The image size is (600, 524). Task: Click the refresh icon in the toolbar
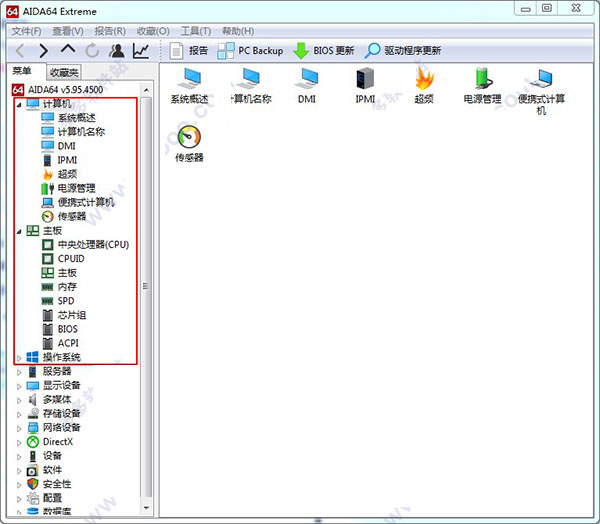(x=92, y=51)
